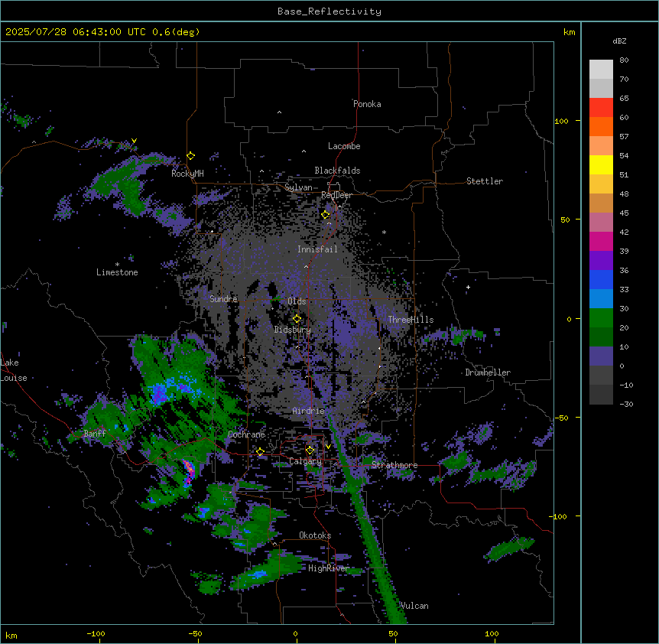Pick the yellow diamond marker between Olds and Didsbury
Screen dimensions: 659x644
tap(297, 319)
